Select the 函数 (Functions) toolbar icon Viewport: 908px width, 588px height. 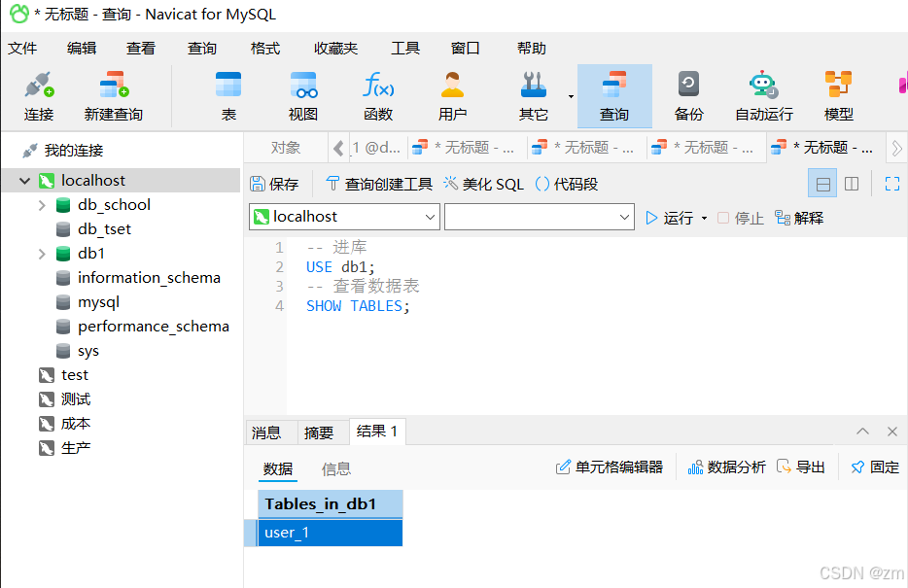pyautogui.click(x=377, y=94)
